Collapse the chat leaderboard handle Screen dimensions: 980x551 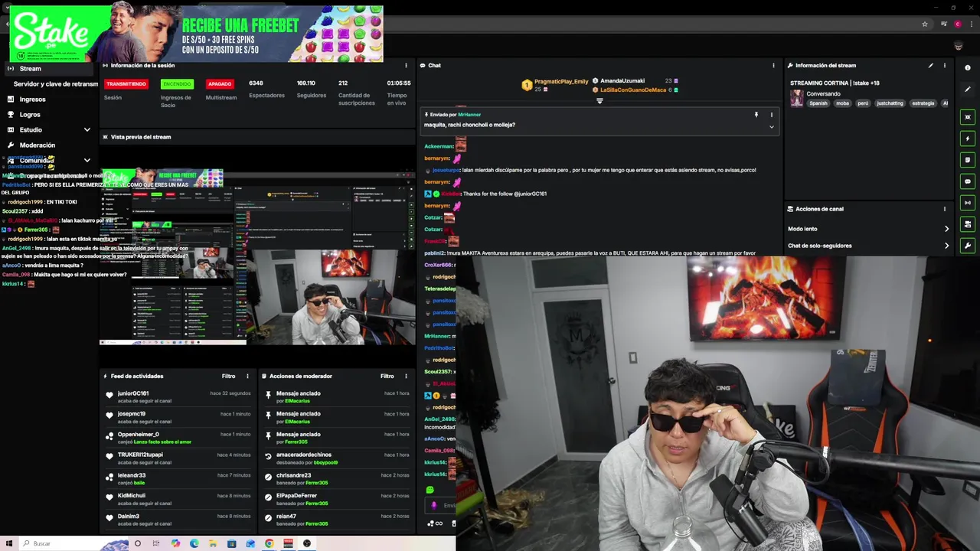599,100
